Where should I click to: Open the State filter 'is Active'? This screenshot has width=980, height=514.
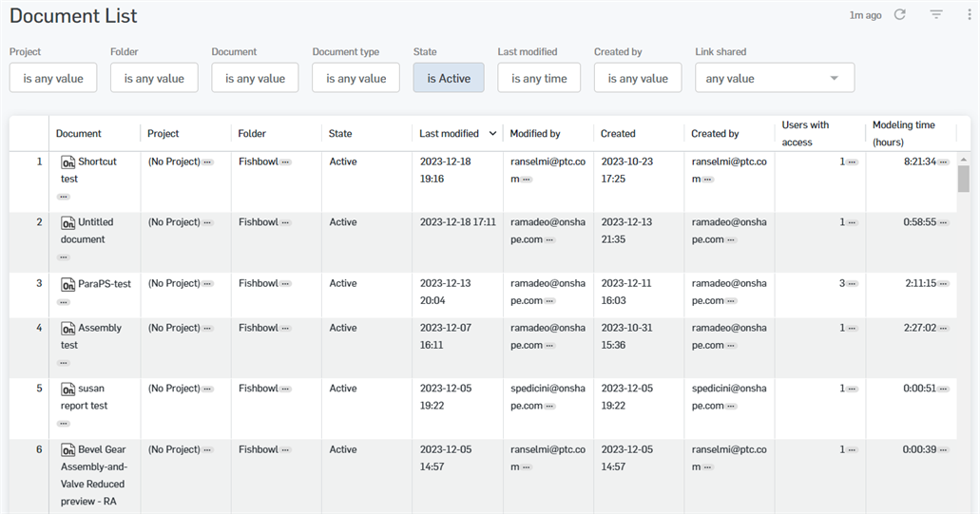click(449, 79)
